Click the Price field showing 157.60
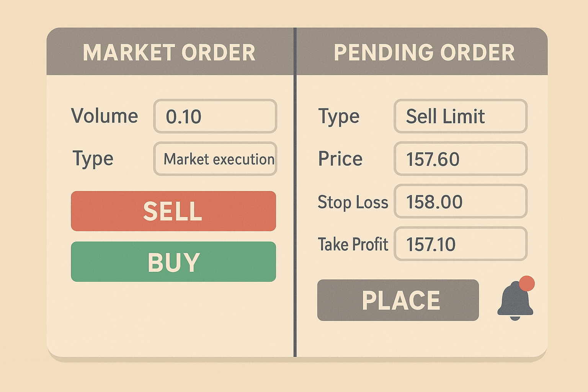Screen dimensions: 588x392 461,159
